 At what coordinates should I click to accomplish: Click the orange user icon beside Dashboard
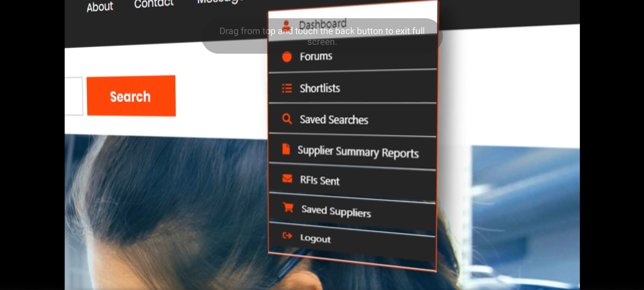pyautogui.click(x=286, y=25)
